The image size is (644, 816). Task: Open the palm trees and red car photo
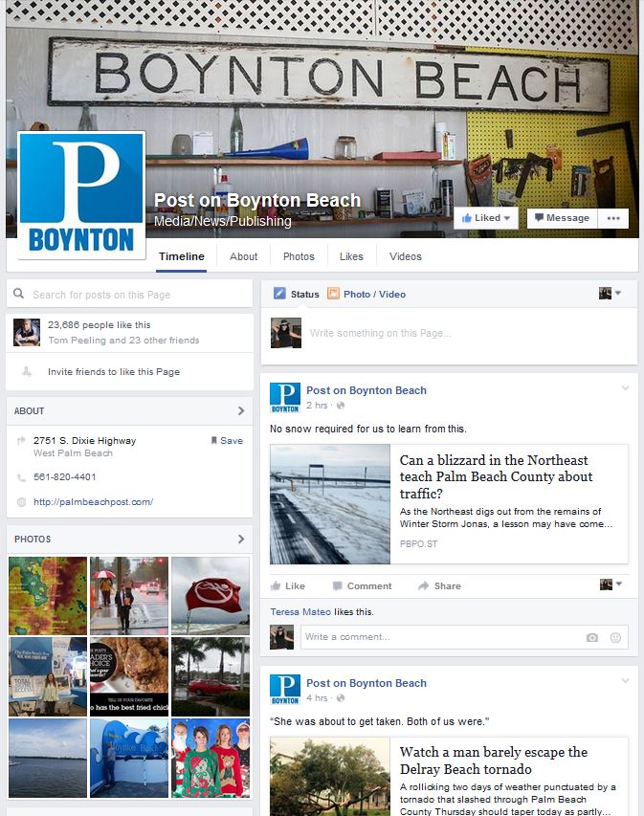click(x=211, y=676)
